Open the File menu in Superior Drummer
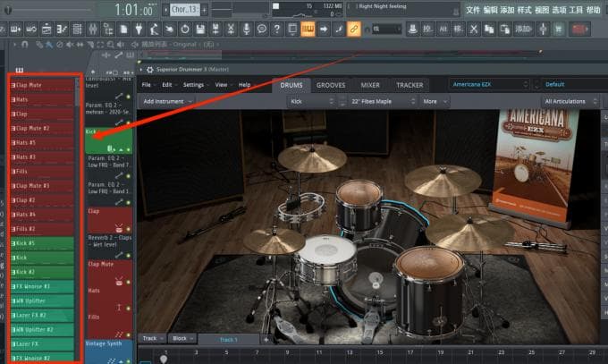Image resolution: width=608 pixels, height=364 pixels. click(146, 85)
